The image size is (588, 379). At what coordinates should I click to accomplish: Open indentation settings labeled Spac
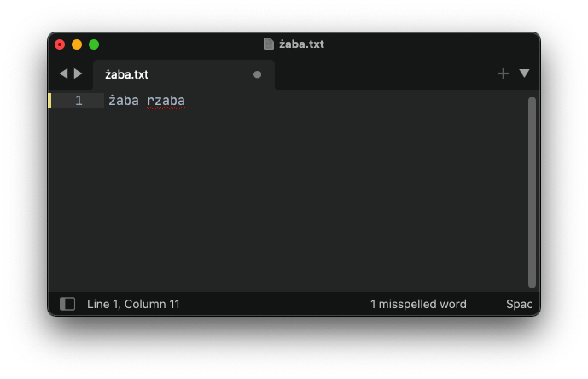click(519, 304)
